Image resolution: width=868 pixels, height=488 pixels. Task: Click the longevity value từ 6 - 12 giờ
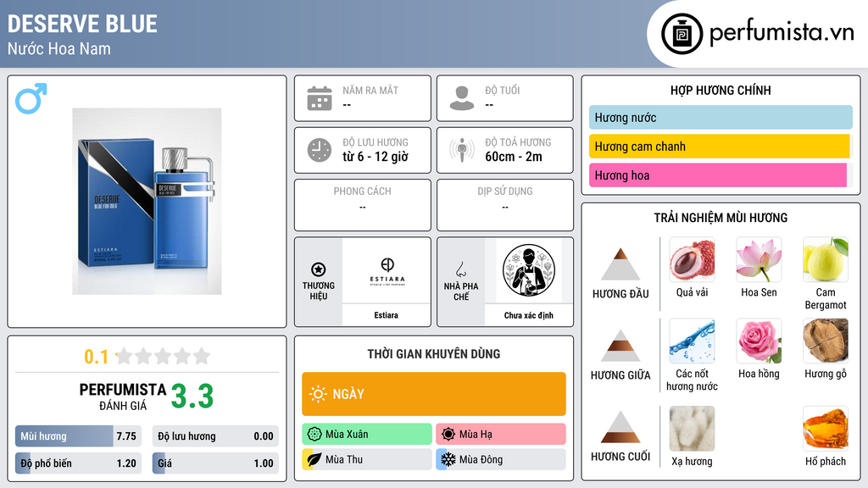376,157
